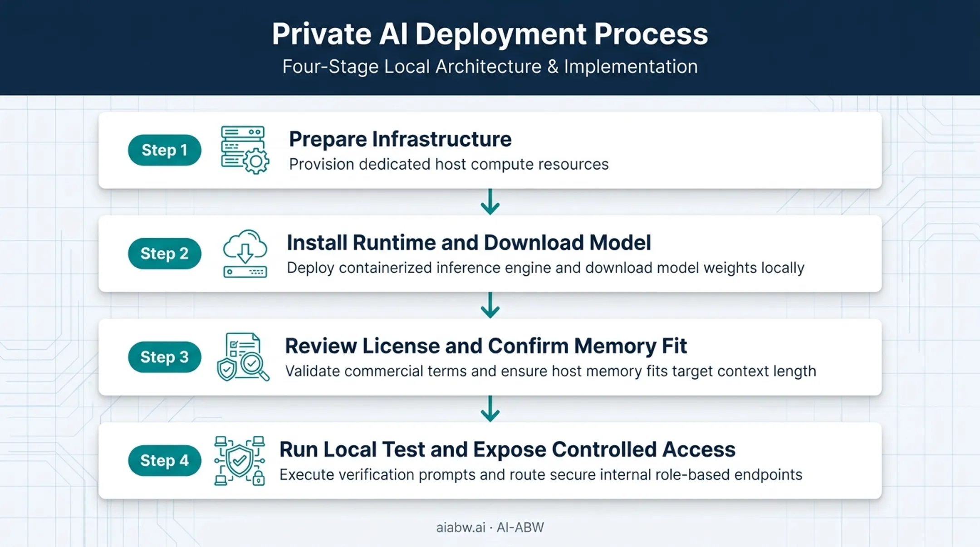Click the heading Review License and Confirm Memory Fit

point(485,346)
